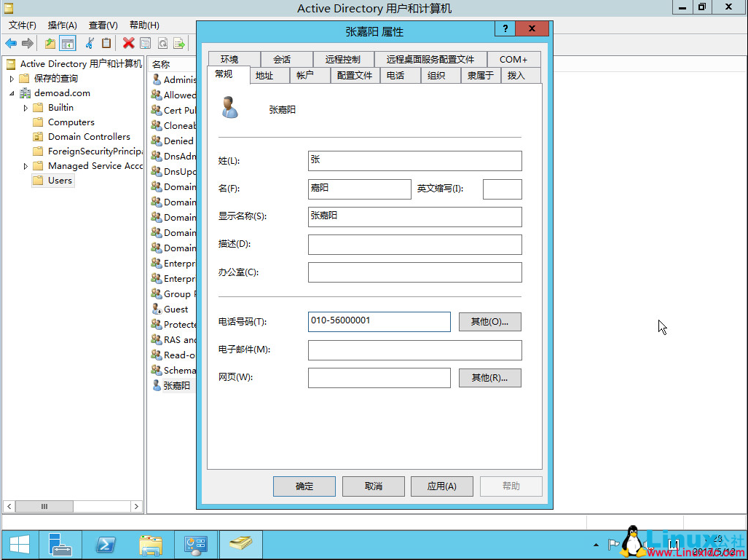
Task: Click inside the 电子邮件(M) input field
Action: pos(414,350)
